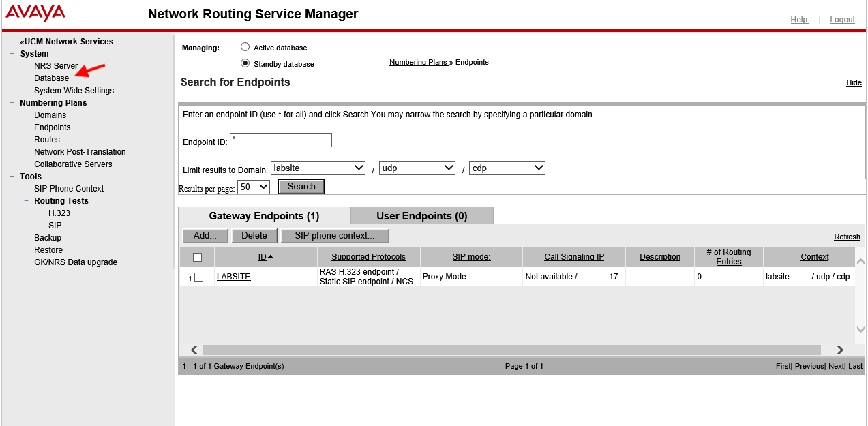The width and height of the screenshot is (868, 426).
Task: Open the udp domain dropdown
Action: click(417, 168)
